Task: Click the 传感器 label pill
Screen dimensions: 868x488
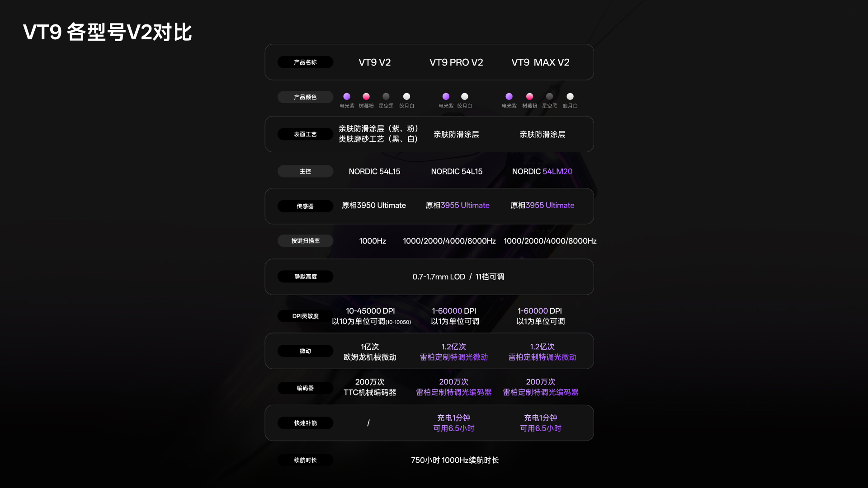Action: coord(305,206)
